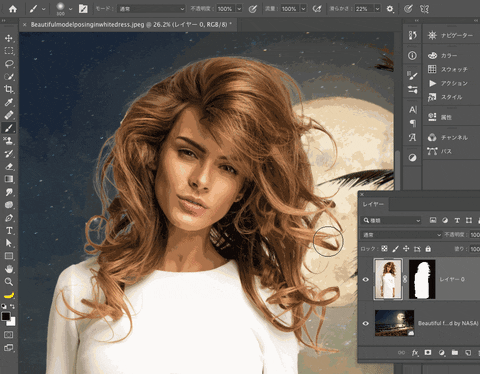Open the flow percentage dropdown arrow
This screenshot has width=480, height=374.
coord(303,9)
